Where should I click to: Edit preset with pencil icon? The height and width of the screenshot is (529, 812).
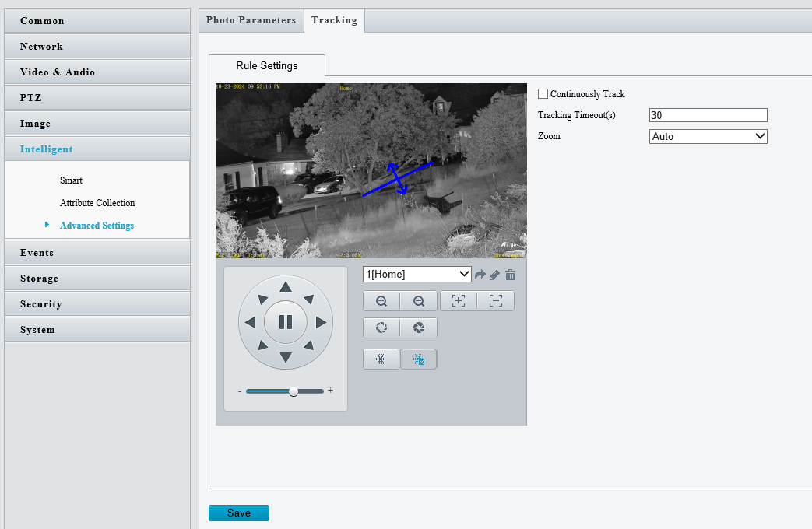pyautogui.click(x=494, y=275)
